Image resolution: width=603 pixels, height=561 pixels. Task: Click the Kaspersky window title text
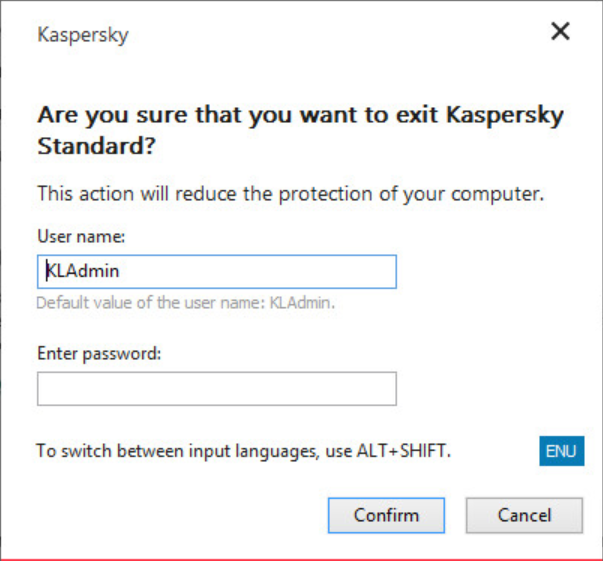click(x=82, y=35)
